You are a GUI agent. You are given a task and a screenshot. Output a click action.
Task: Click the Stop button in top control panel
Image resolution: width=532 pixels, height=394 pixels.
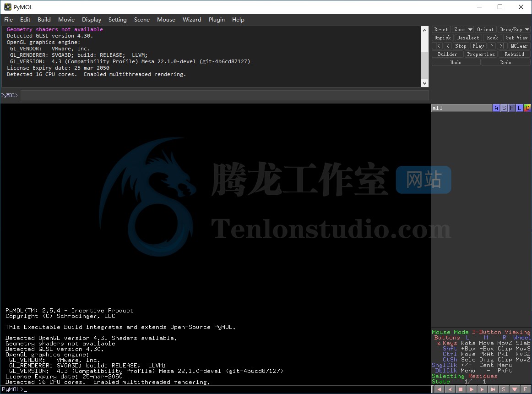[x=461, y=46]
